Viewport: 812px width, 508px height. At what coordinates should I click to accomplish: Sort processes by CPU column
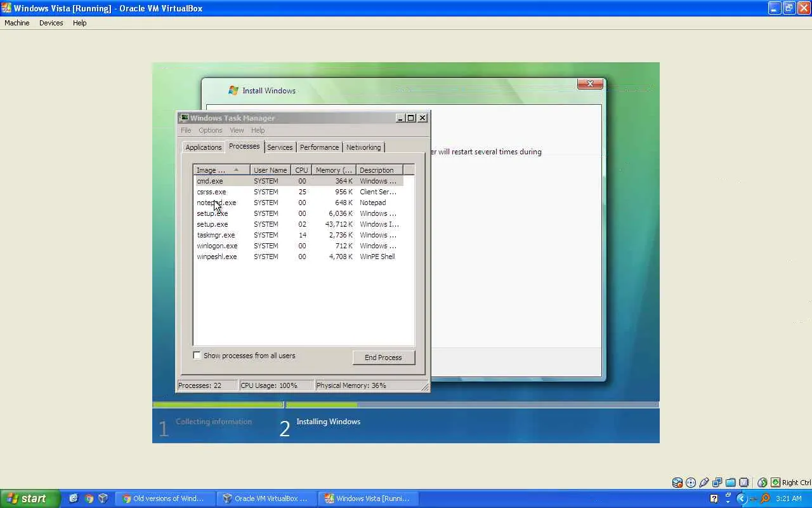coord(301,170)
